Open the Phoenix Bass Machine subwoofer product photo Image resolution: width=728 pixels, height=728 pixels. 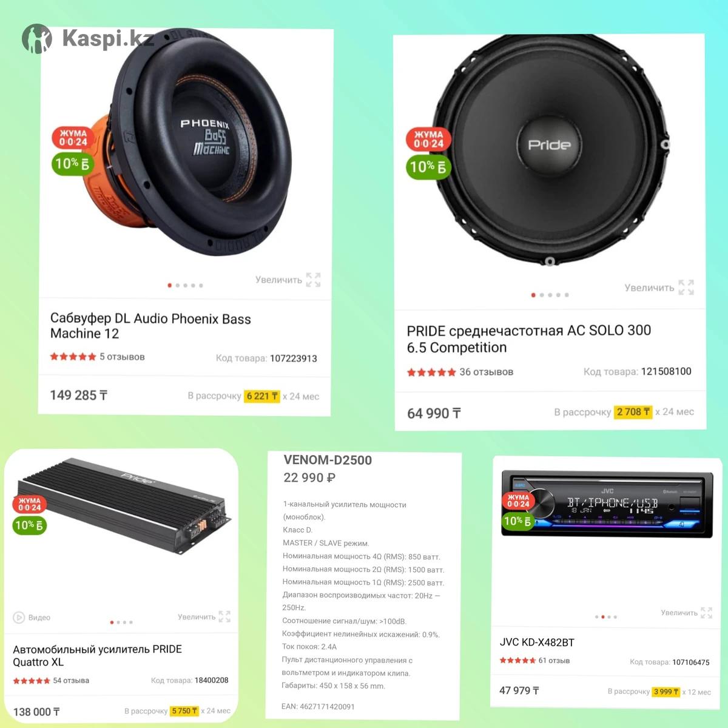point(194,149)
